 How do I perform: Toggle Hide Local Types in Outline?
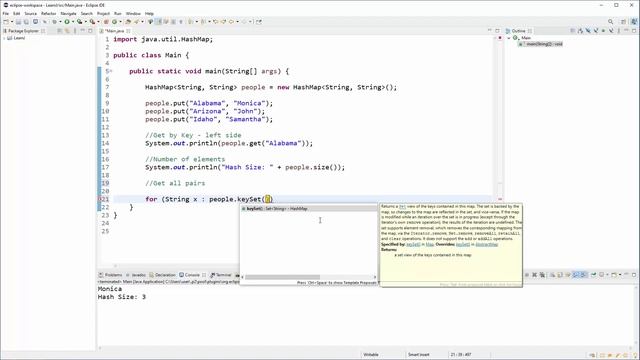pyautogui.click(x=611, y=31)
